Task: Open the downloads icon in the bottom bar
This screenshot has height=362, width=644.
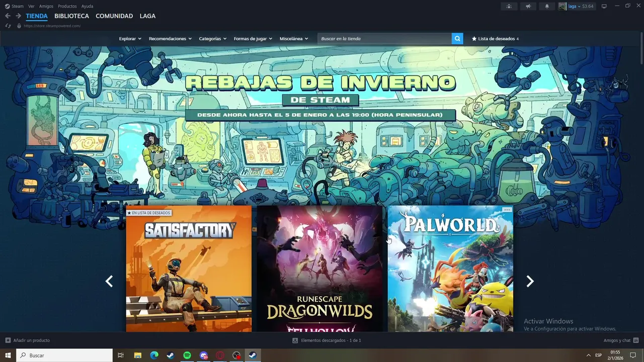Action: point(295,340)
